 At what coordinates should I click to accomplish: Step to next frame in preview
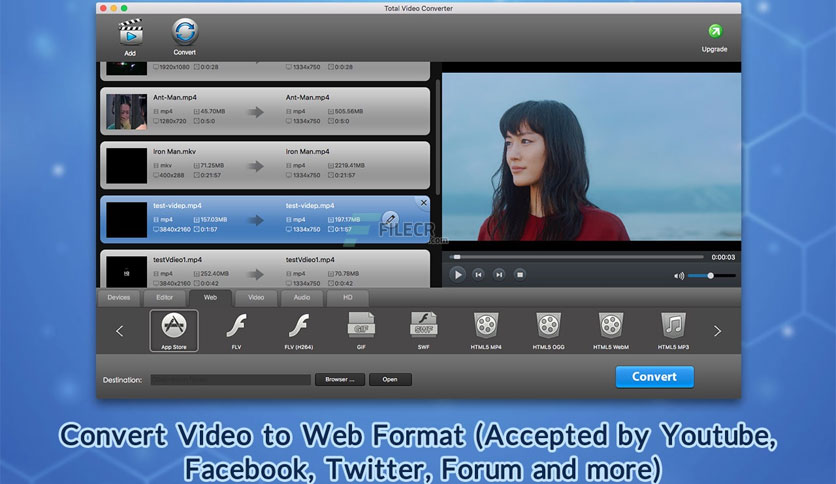click(499, 275)
